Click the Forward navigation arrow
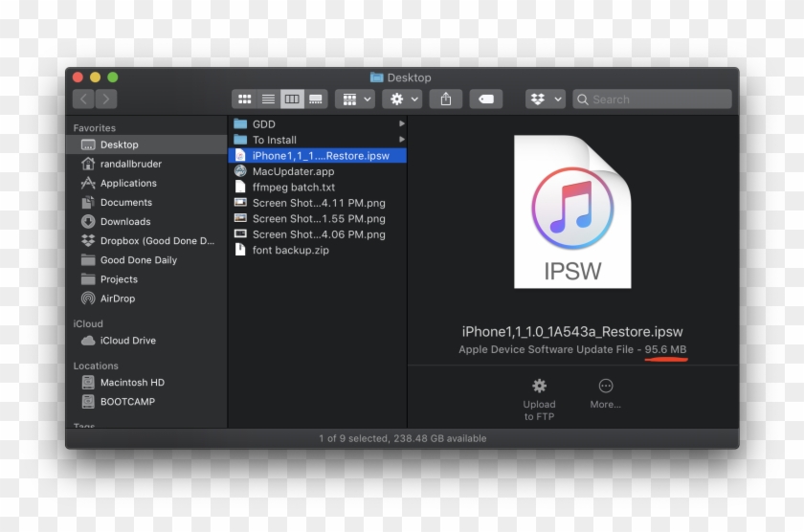Screen dimensions: 804x532 106,100
